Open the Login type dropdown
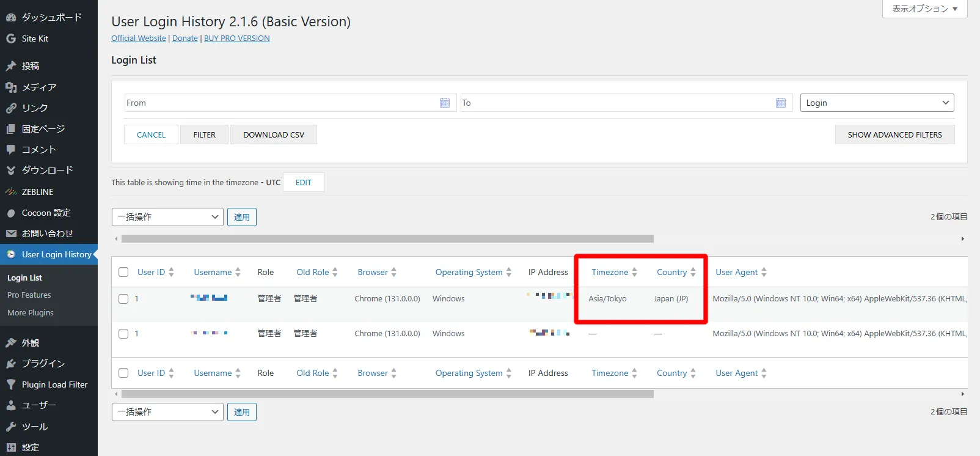Viewport: 980px width, 456px height. coord(877,103)
